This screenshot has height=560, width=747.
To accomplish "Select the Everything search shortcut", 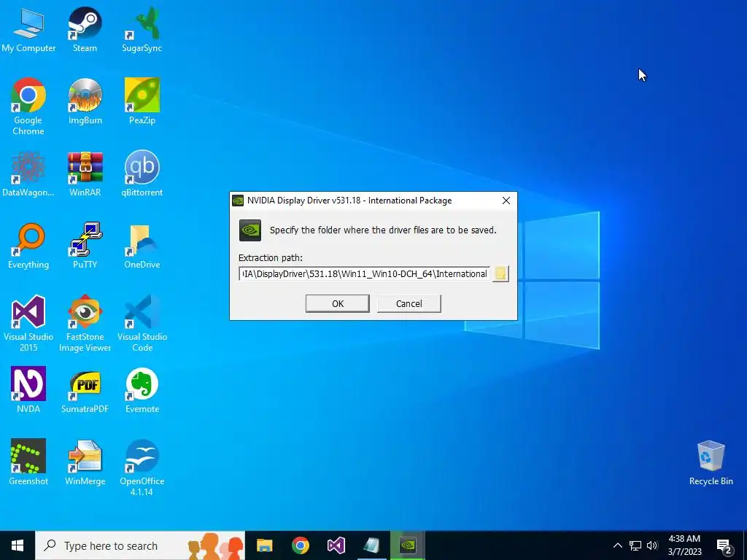I will (28, 246).
